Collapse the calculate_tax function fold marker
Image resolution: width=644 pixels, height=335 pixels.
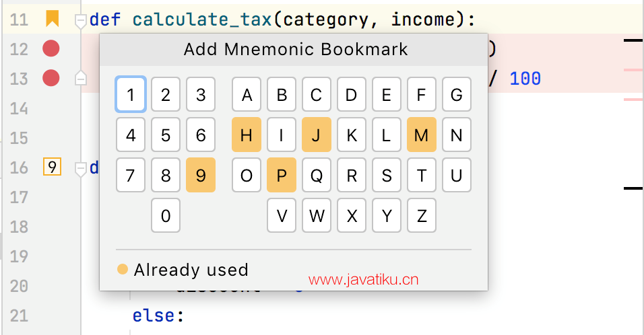pos(80,21)
